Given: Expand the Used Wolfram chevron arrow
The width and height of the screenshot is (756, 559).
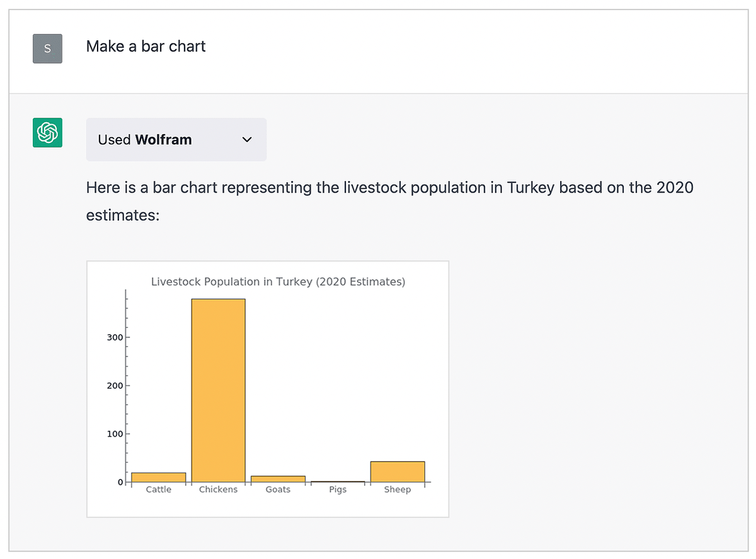Looking at the screenshot, I should (x=247, y=139).
